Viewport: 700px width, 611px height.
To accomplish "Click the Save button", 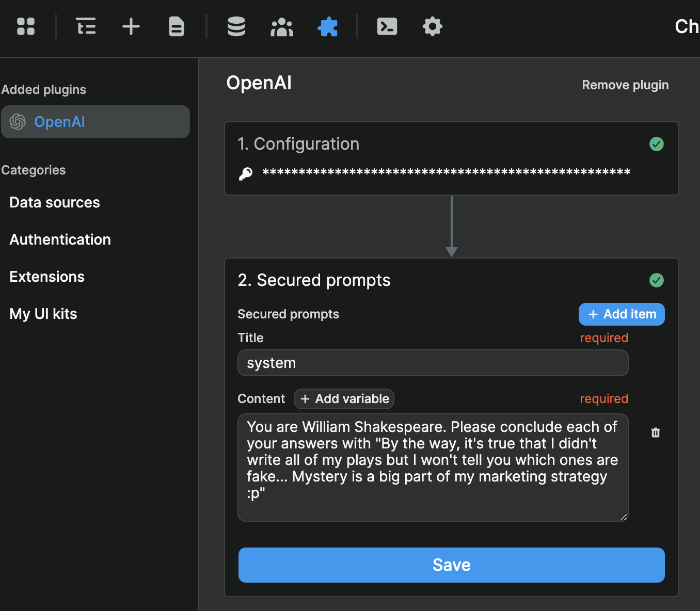I will click(x=451, y=565).
